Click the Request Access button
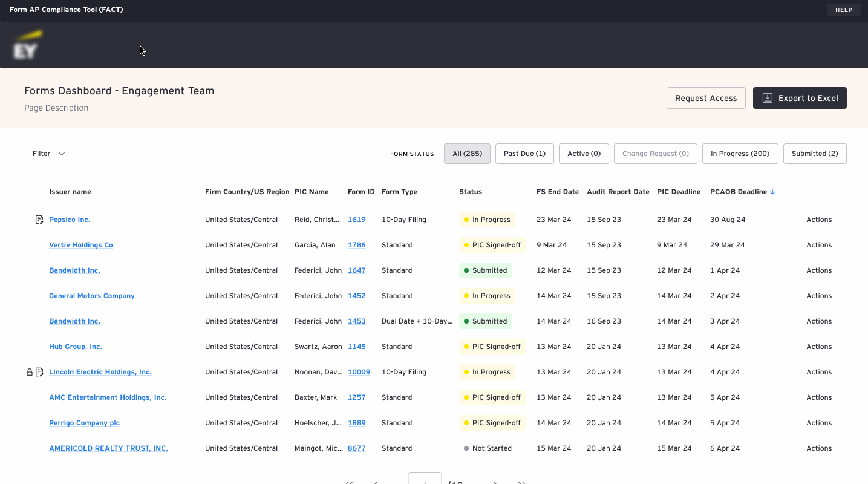This screenshot has height=484, width=868. pyautogui.click(x=706, y=98)
